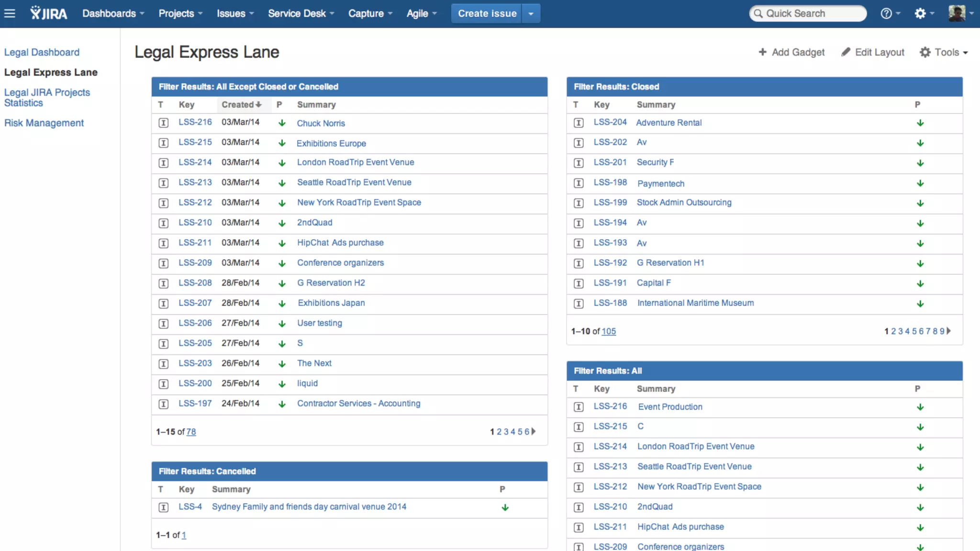Open the help question mark menu

click(x=886, y=13)
